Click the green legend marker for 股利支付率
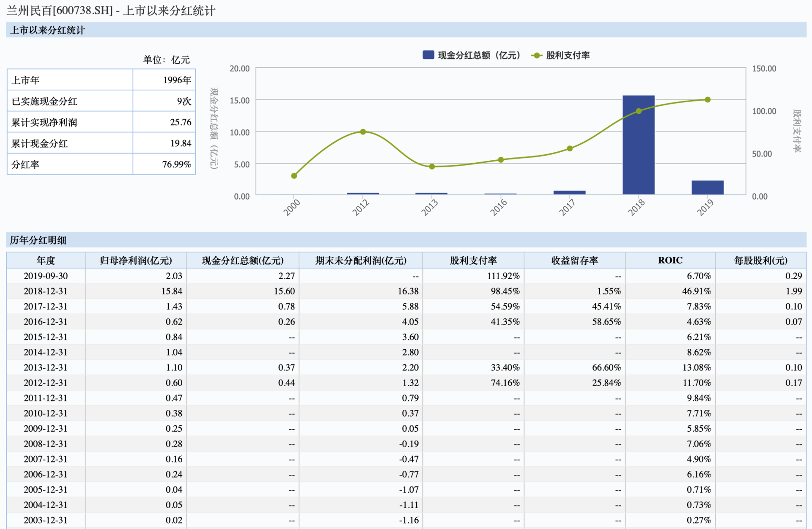 537,55
